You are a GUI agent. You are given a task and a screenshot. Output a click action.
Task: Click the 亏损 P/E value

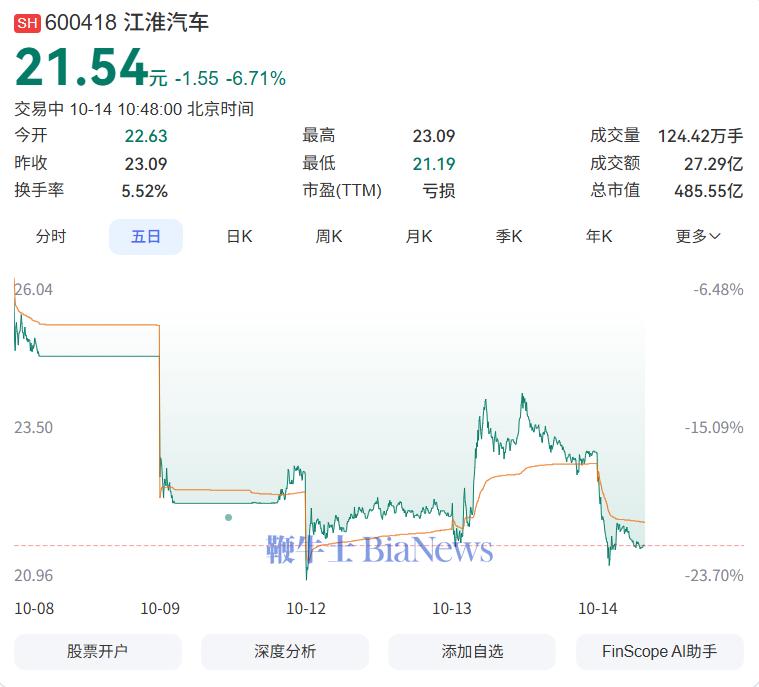click(x=439, y=191)
